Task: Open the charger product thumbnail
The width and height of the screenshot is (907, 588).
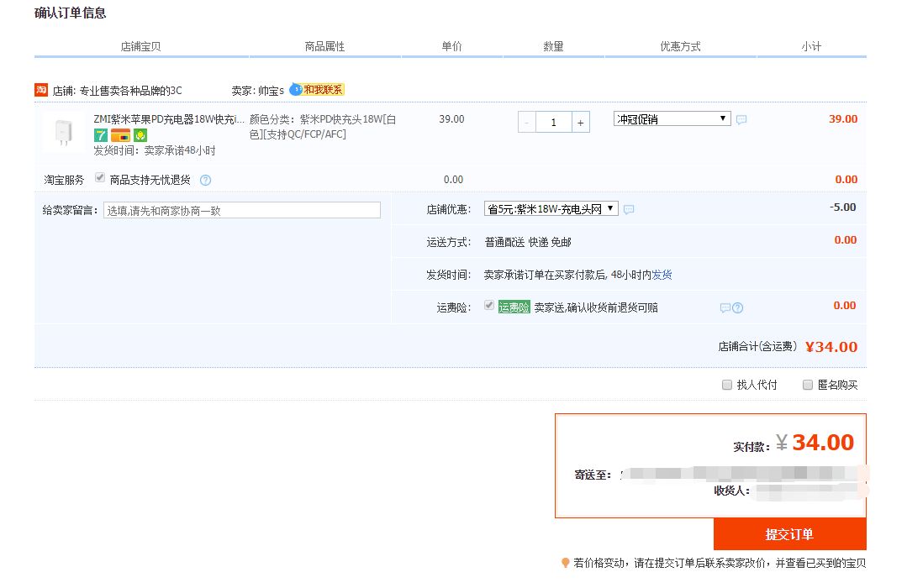Action: click(x=63, y=132)
